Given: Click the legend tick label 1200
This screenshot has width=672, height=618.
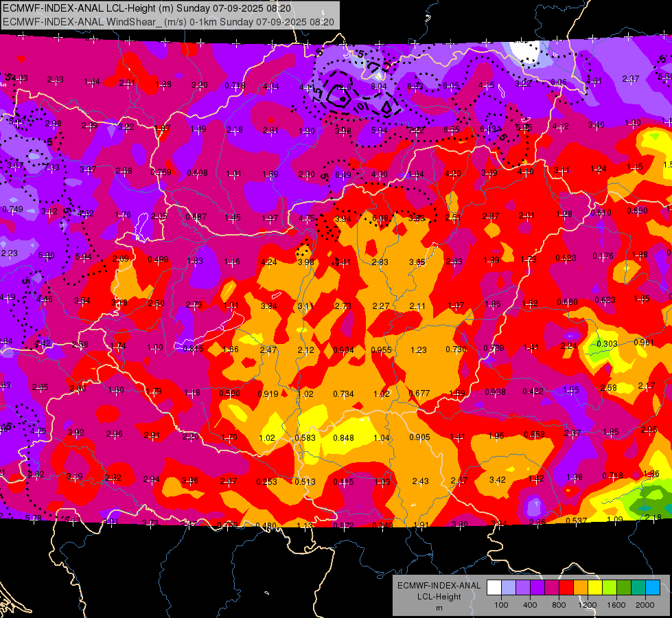Looking at the screenshot, I should [588, 605].
